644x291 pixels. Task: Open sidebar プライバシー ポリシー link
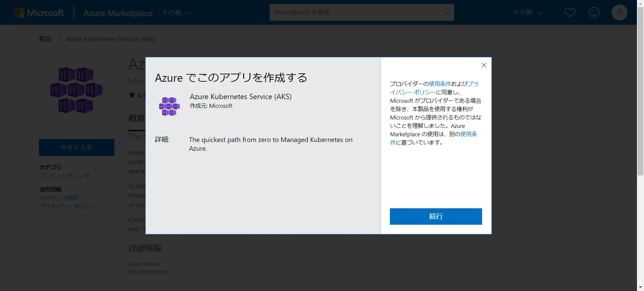point(67,206)
